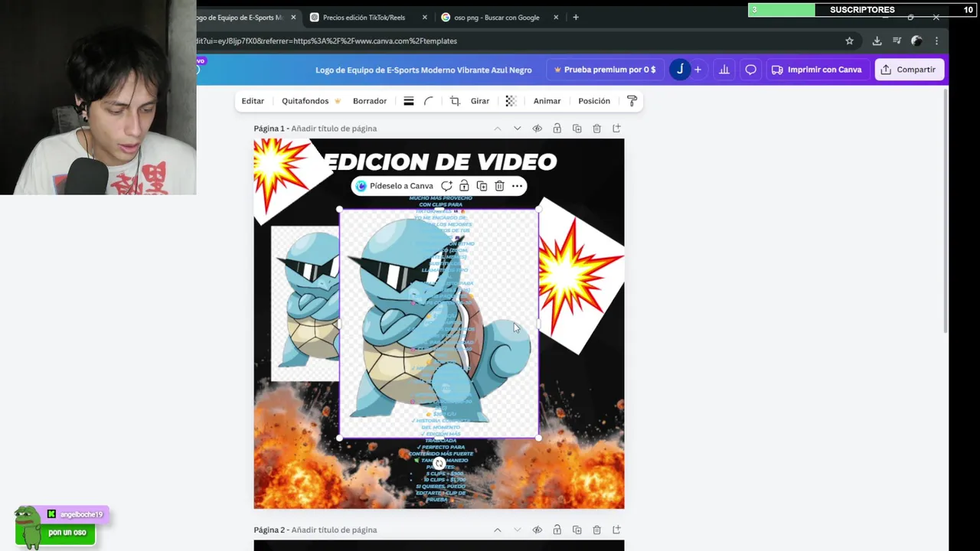
Task: Open Chrome downloads icon
Action: (877, 41)
